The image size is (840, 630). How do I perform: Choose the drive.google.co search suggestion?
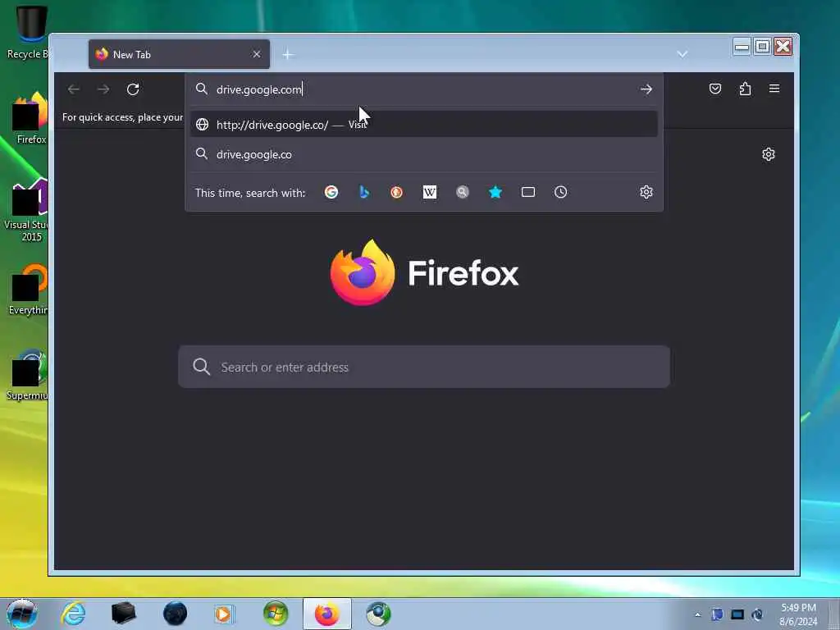tap(424, 154)
